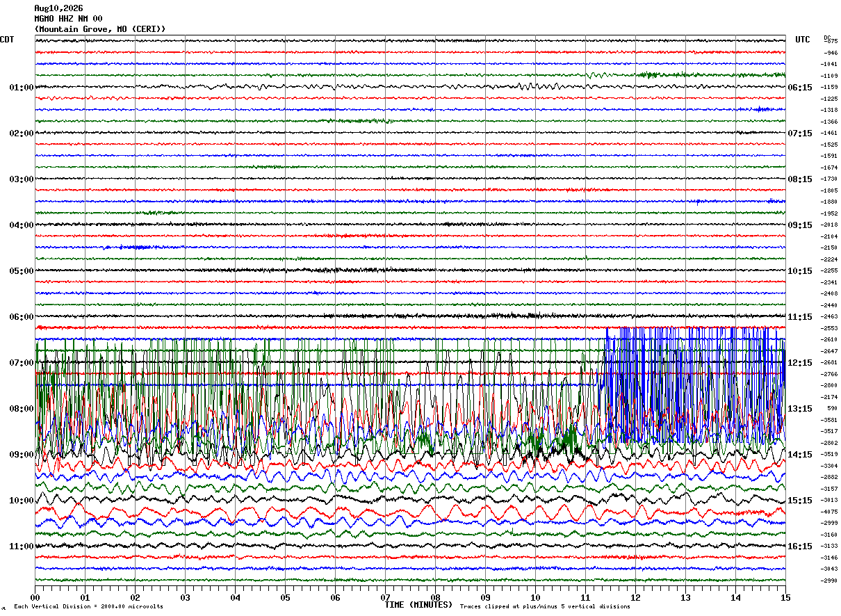
Task: Click the traces clipped footnote text
Action: click(545, 607)
